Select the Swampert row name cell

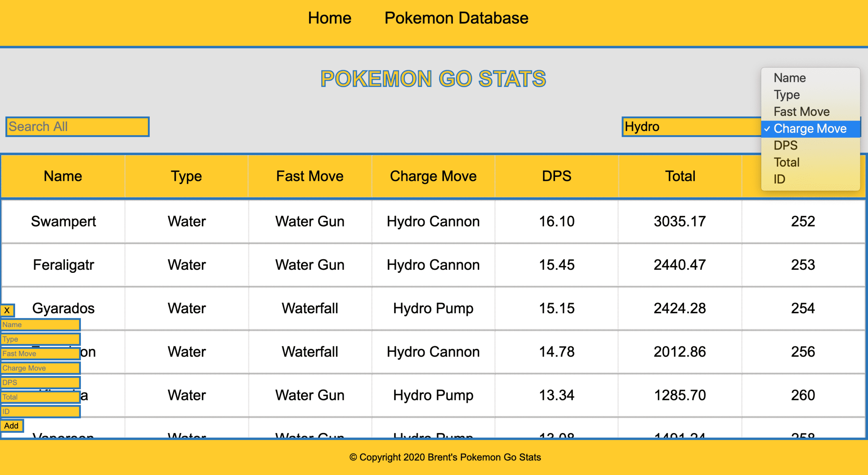click(x=63, y=221)
